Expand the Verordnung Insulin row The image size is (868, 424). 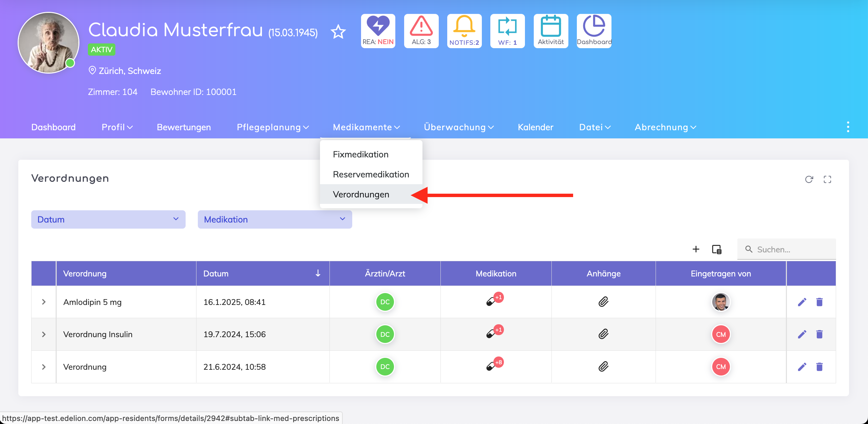(x=44, y=334)
